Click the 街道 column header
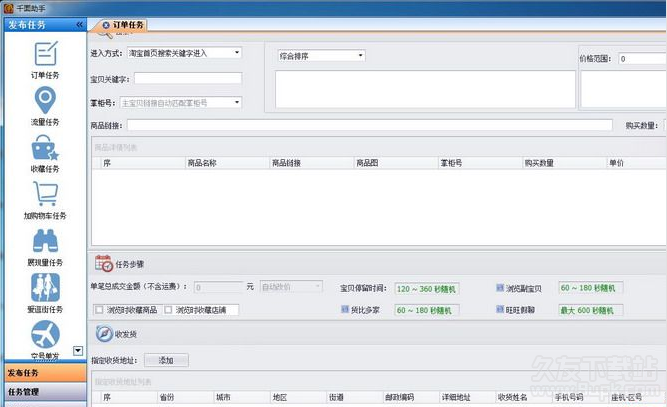 click(355, 397)
